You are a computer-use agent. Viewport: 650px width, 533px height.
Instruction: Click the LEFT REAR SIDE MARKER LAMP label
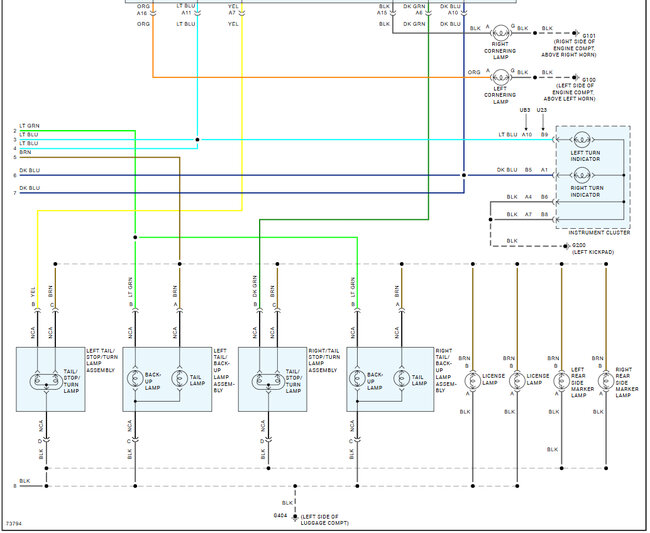coord(582,383)
